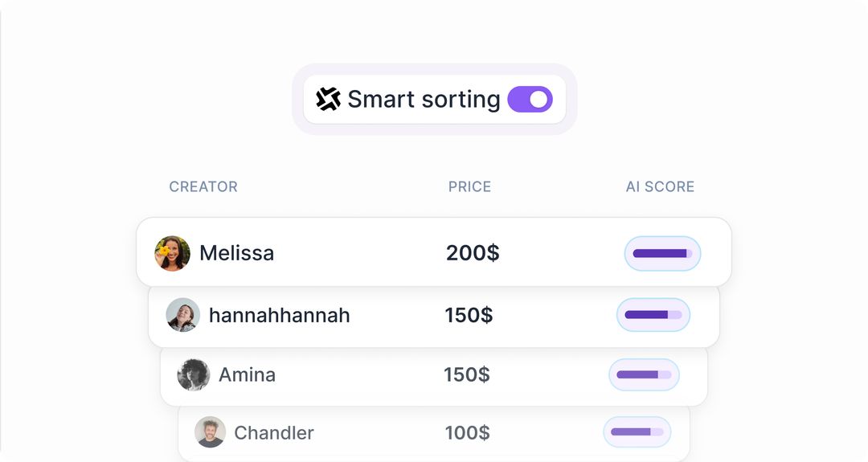Click Melissa's 200$ price
868x462 pixels.
[x=473, y=253]
